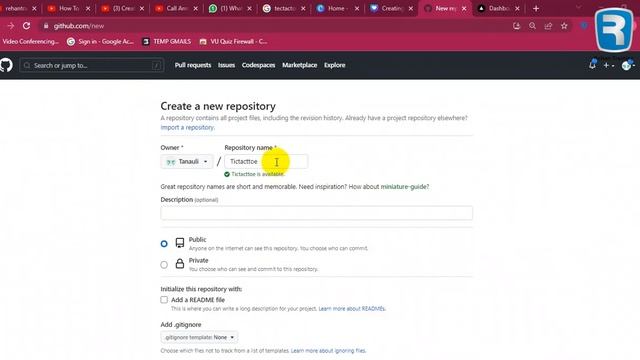
Task: Switch to the Call An YouTube tab
Action: [x=176, y=8]
